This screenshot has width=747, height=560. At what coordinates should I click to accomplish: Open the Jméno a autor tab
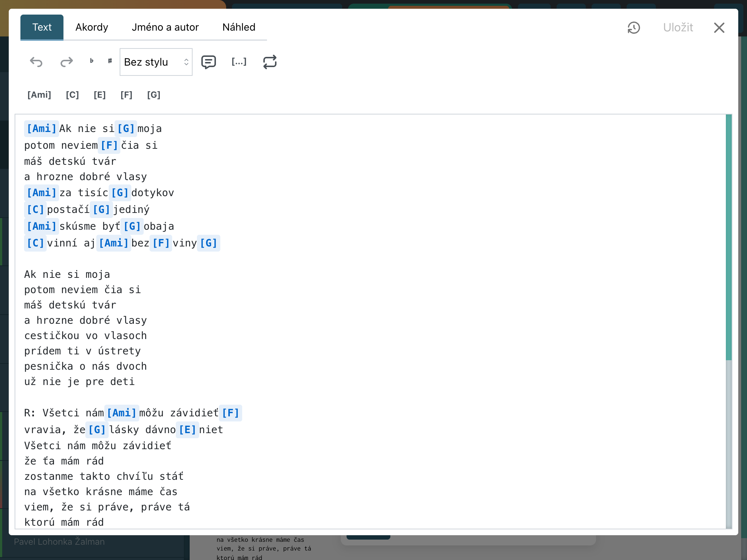pyautogui.click(x=165, y=27)
